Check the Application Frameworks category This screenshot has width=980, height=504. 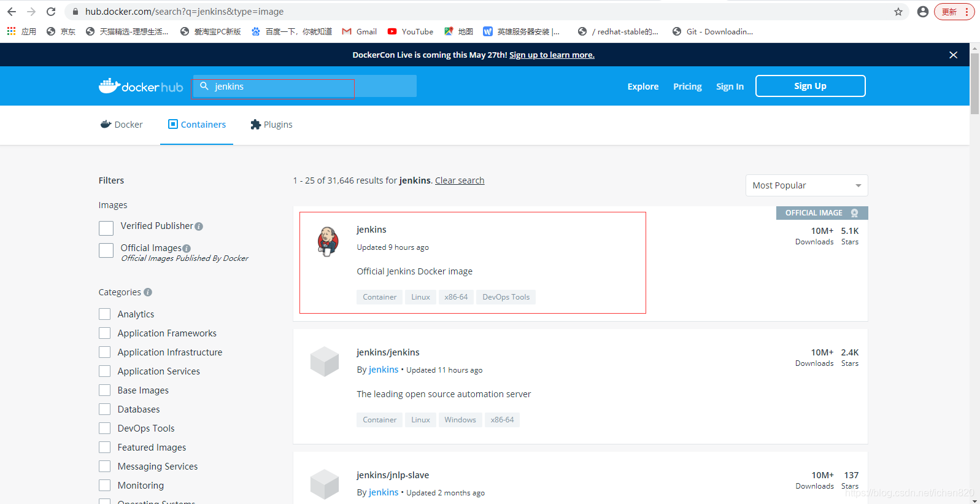click(x=105, y=333)
